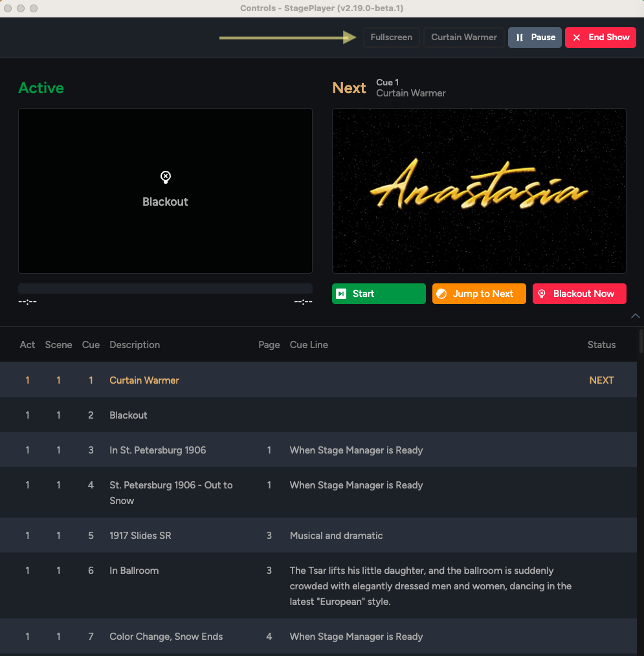This screenshot has width=644, height=656.
Task: Click elapsed time readout under Active preview
Action: [x=28, y=301]
